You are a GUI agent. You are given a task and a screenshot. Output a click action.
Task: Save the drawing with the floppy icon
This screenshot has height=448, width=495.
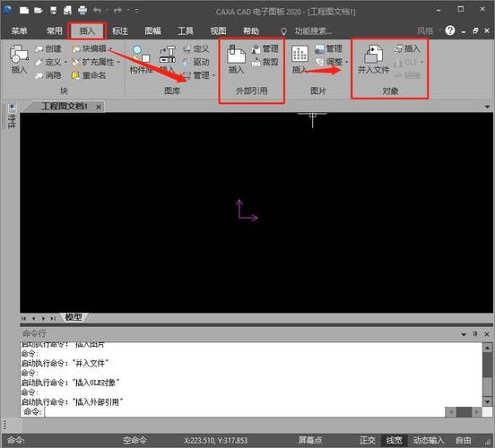[53, 11]
